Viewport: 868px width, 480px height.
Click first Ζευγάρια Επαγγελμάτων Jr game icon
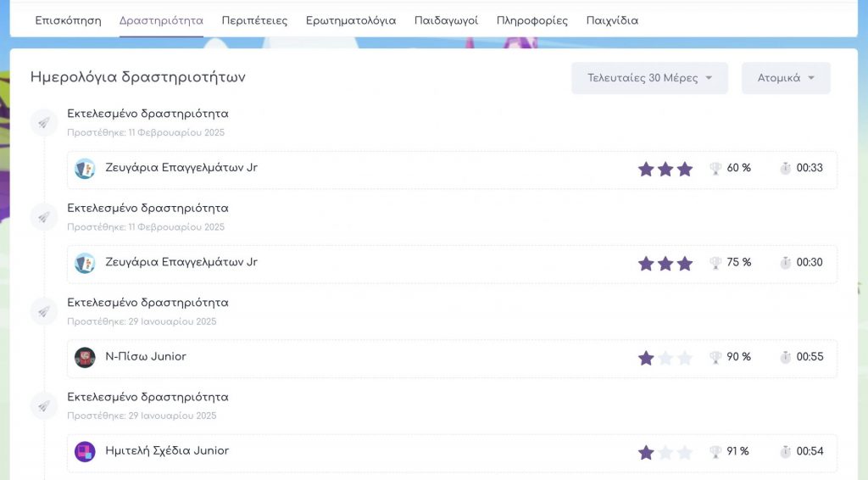coord(85,169)
